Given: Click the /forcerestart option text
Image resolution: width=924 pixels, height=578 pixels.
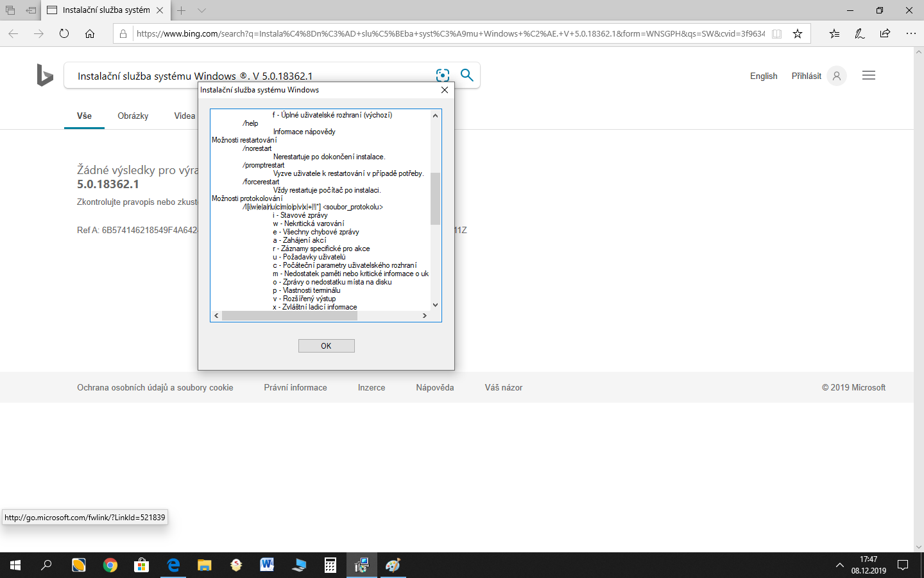Looking at the screenshot, I should point(261,182).
